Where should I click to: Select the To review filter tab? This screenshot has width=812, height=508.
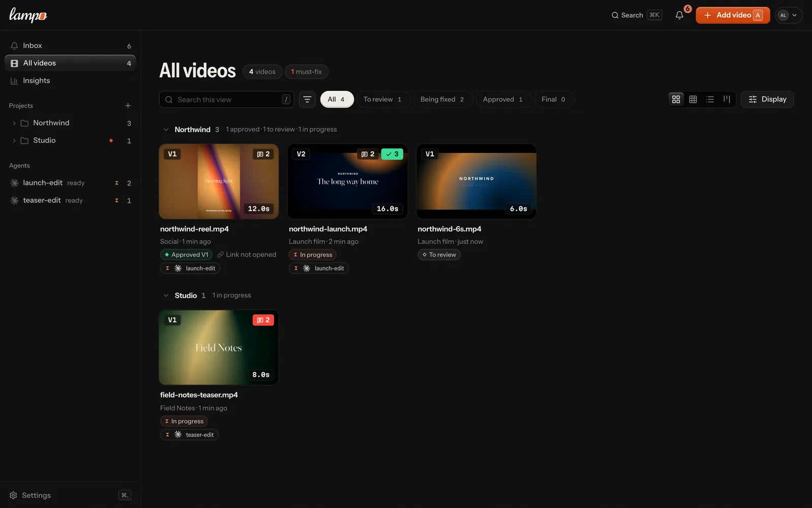click(x=383, y=100)
